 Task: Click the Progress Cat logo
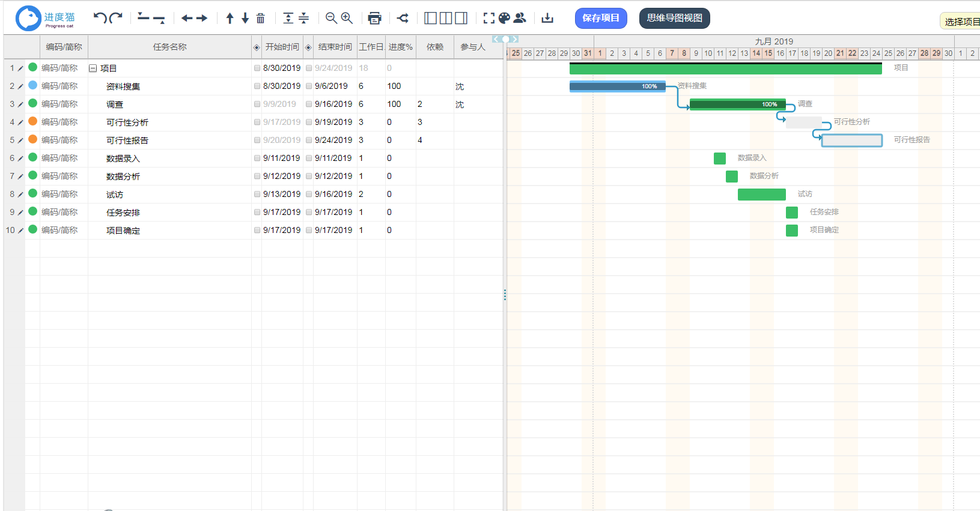(46, 18)
